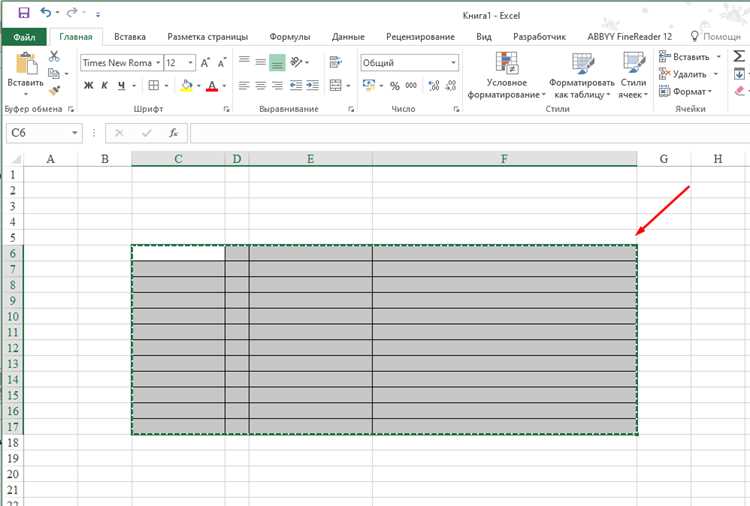750x506 pixels.
Task: Switch to the Данные tab
Action: pyautogui.click(x=348, y=37)
